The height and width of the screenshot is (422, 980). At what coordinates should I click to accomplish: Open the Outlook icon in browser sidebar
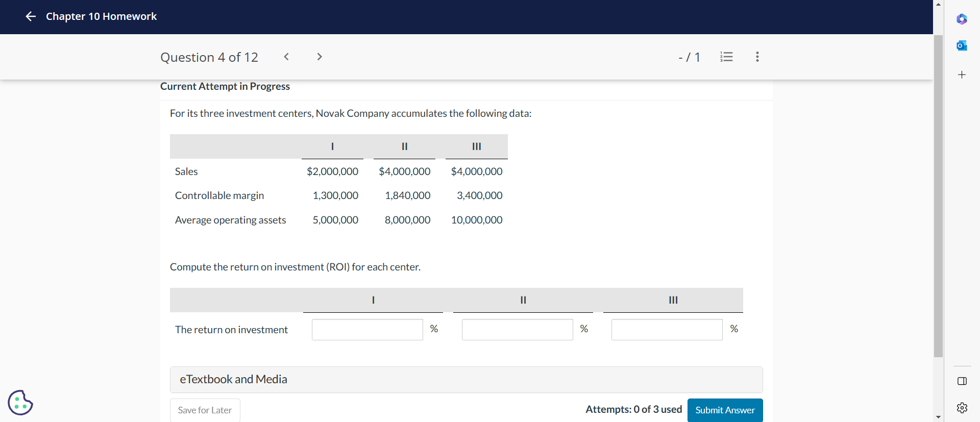[x=962, y=45]
